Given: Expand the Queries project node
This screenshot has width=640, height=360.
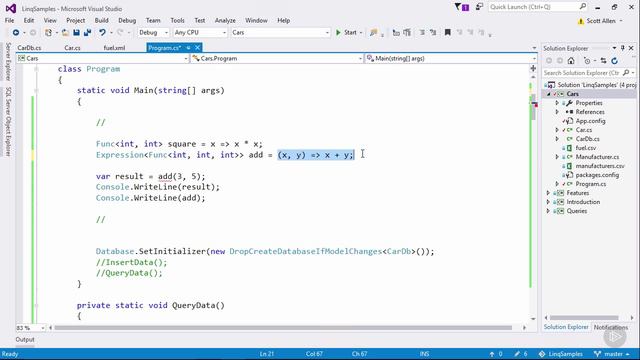Looking at the screenshot, I should pyautogui.click(x=548, y=211).
